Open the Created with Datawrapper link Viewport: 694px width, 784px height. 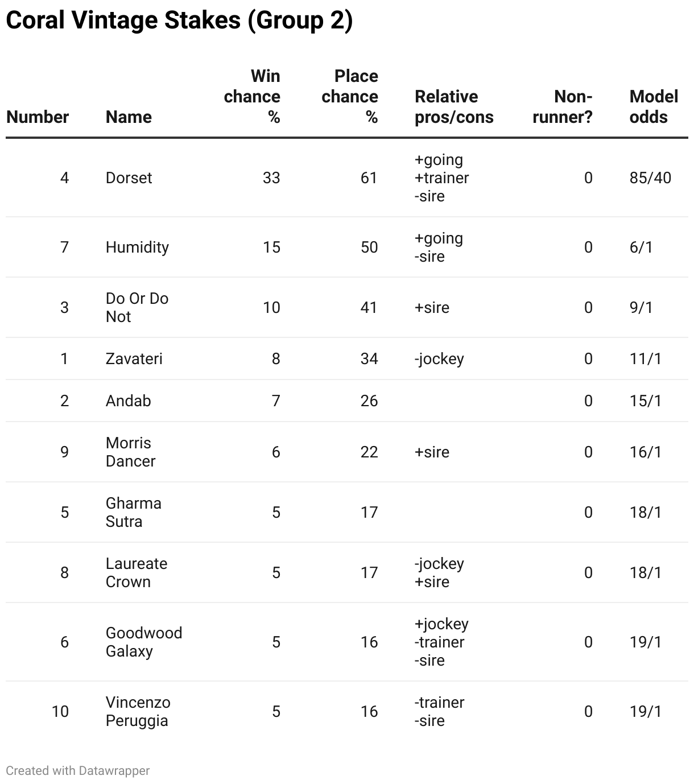point(78,771)
